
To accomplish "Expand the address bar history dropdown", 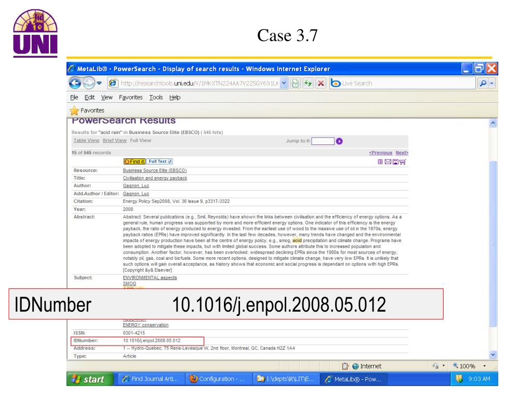I will (284, 83).
